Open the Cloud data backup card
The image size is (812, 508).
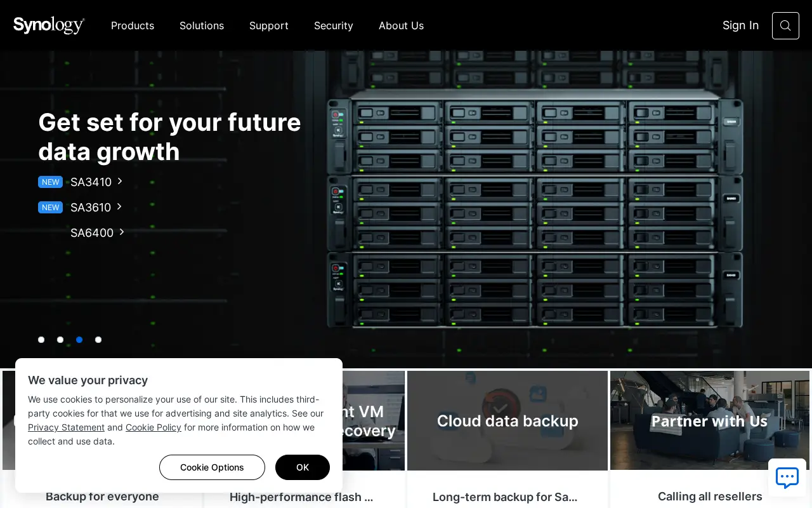pyautogui.click(x=507, y=420)
